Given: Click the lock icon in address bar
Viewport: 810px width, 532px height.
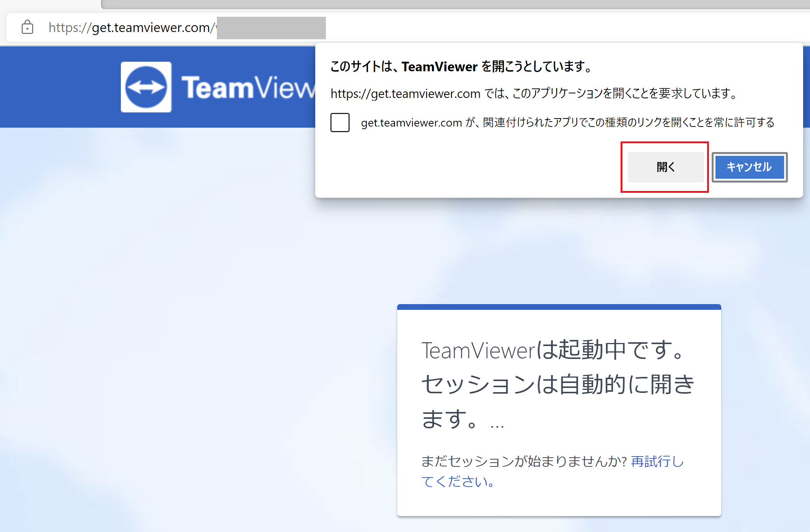Looking at the screenshot, I should click(x=27, y=27).
